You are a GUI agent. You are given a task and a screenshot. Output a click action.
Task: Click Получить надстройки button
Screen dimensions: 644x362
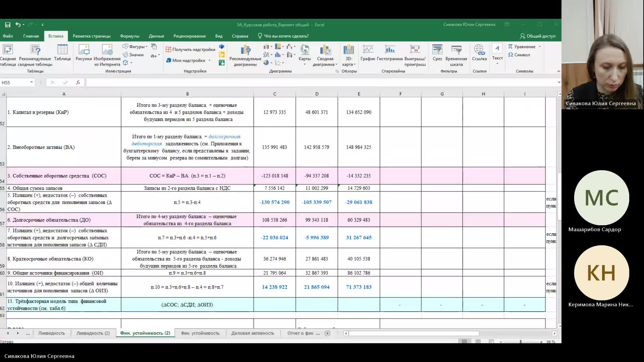point(191,49)
